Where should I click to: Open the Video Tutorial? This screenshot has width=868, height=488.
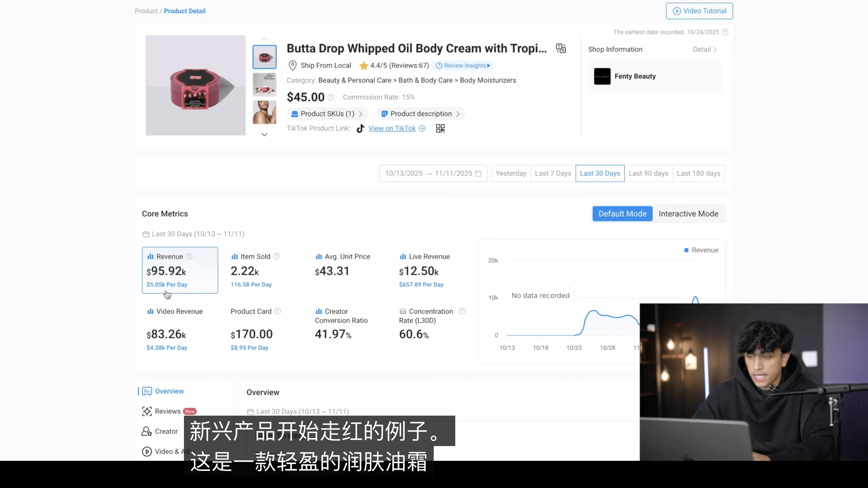[x=699, y=11]
